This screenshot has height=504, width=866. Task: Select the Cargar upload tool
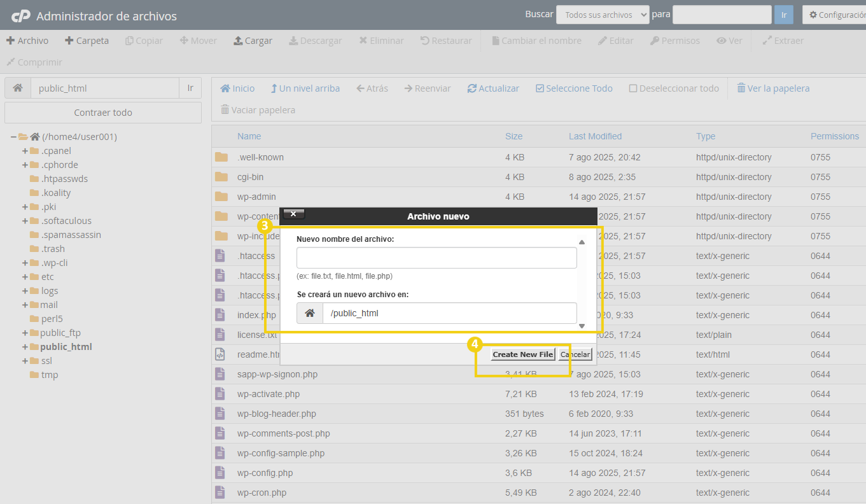point(253,40)
